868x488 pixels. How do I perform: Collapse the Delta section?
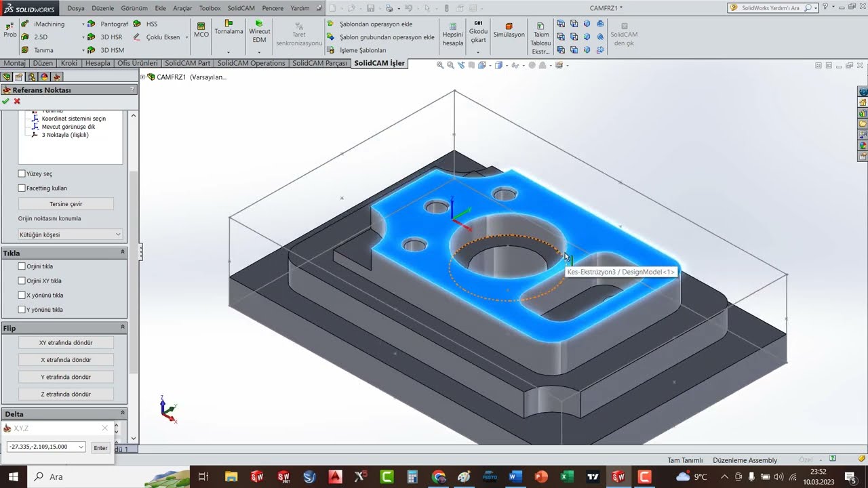[x=123, y=413]
